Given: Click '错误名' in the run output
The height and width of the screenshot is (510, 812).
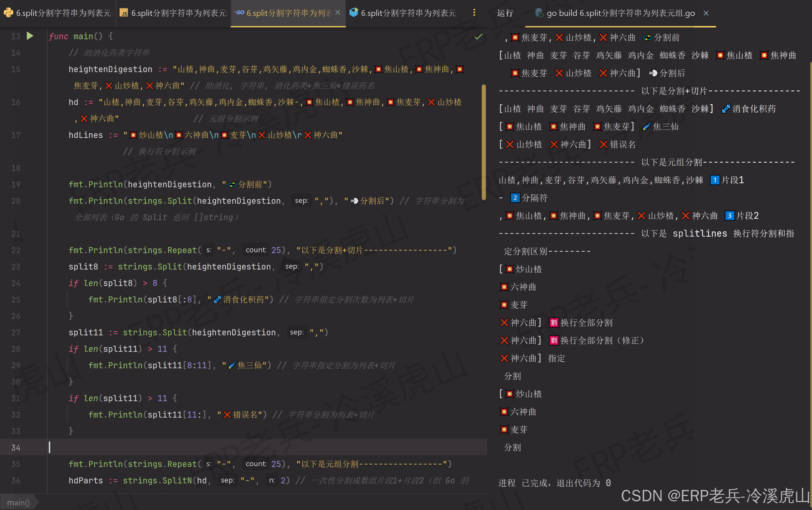Looking at the screenshot, I should 622,144.
